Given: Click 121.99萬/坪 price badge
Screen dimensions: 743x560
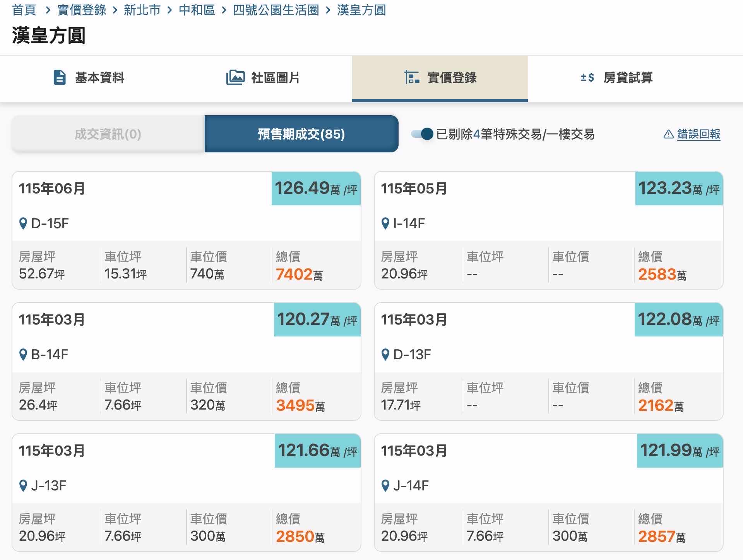Looking at the screenshot, I should click(x=680, y=451).
